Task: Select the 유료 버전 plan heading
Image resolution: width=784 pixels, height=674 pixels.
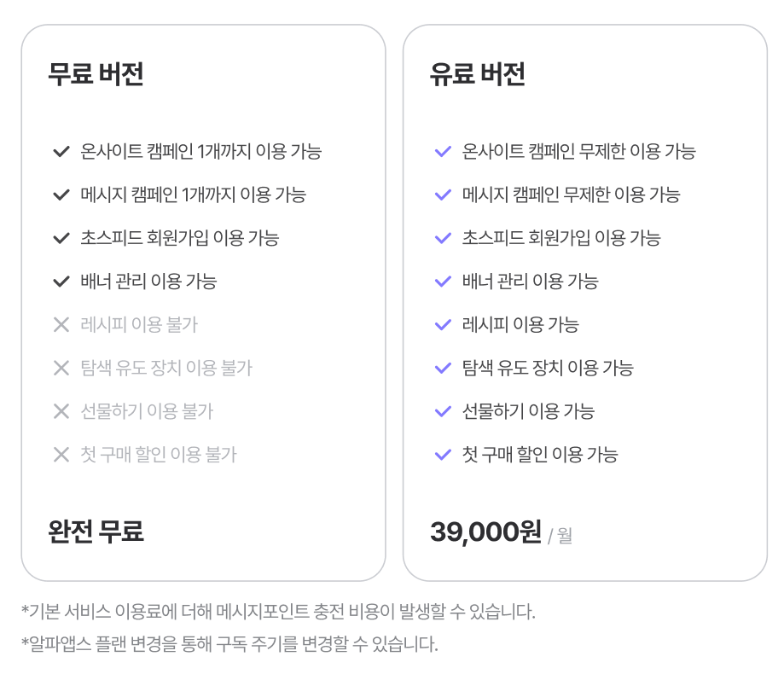Action: pyautogui.click(x=478, y=74)
